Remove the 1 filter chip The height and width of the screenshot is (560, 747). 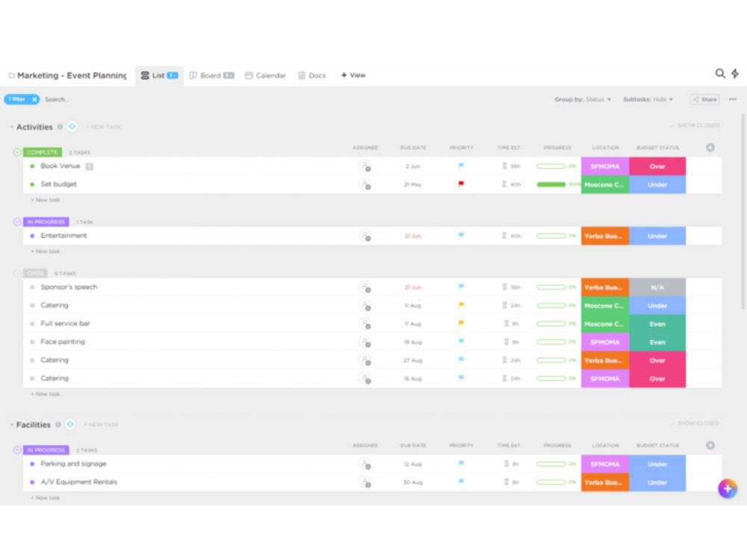[x=34, y=99]
